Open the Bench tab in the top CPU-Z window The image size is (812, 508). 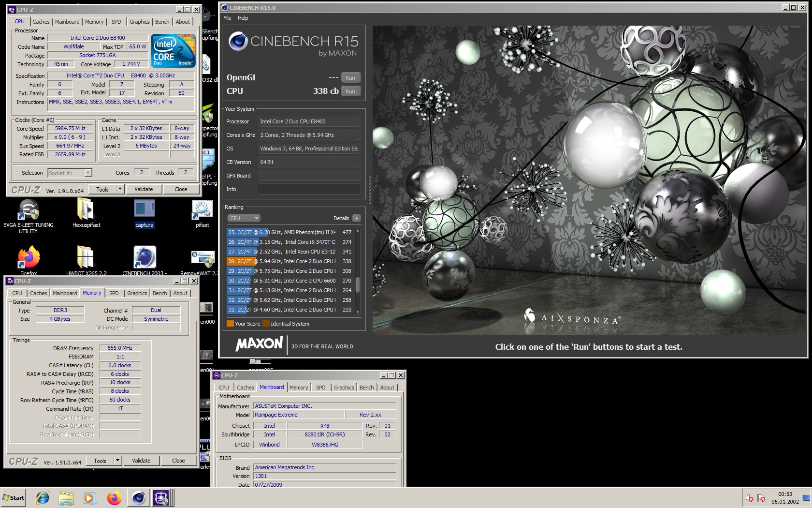162,22
